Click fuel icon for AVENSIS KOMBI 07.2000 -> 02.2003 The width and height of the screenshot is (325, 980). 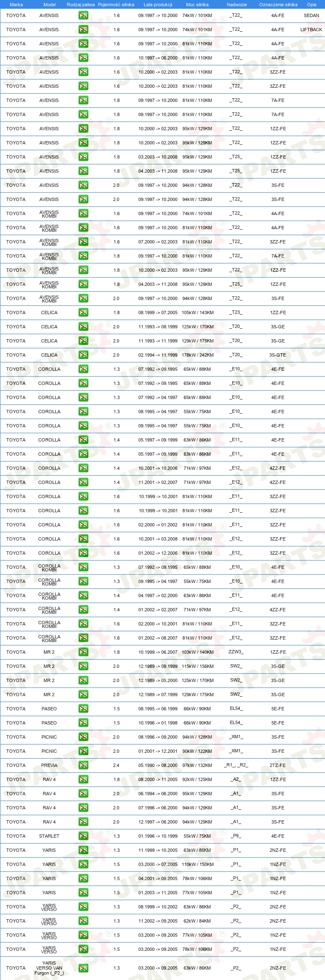[x=83, y=242]
